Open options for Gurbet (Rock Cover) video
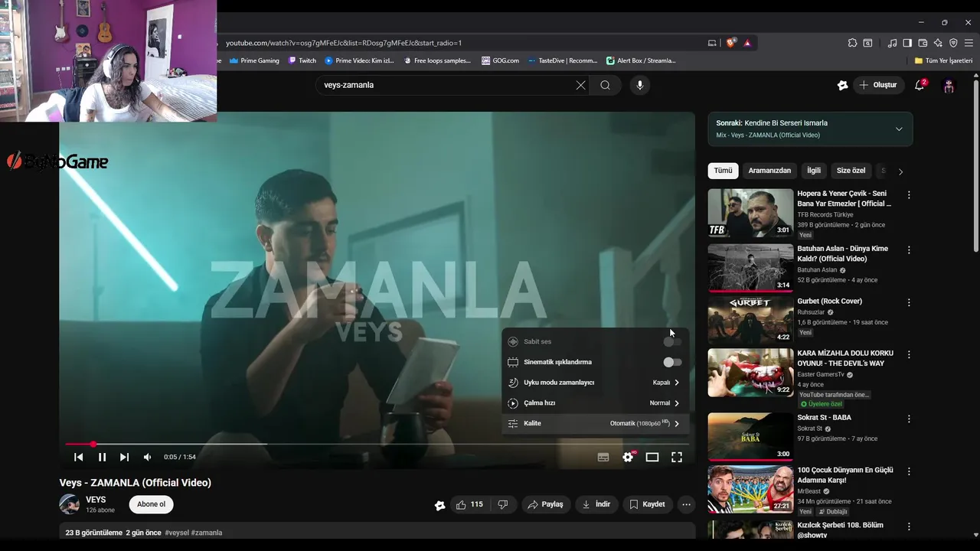 pyautogui.click(x=909, y=302)
